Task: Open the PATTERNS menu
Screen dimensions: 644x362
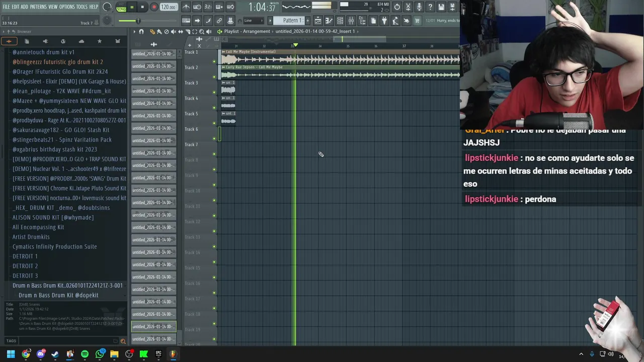Action: pyautogui.click(x=38, y=7)
